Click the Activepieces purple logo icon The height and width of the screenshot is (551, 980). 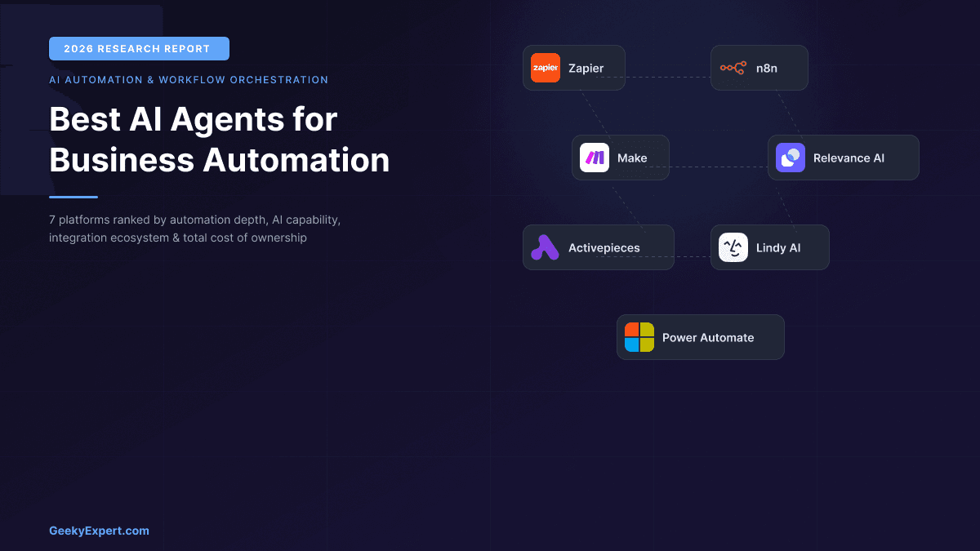tap(546, 247)
